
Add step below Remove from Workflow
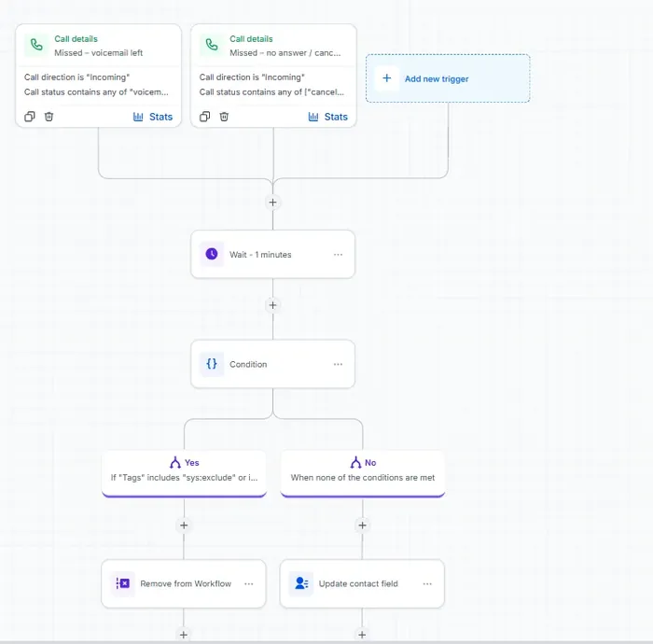[184, 635]
